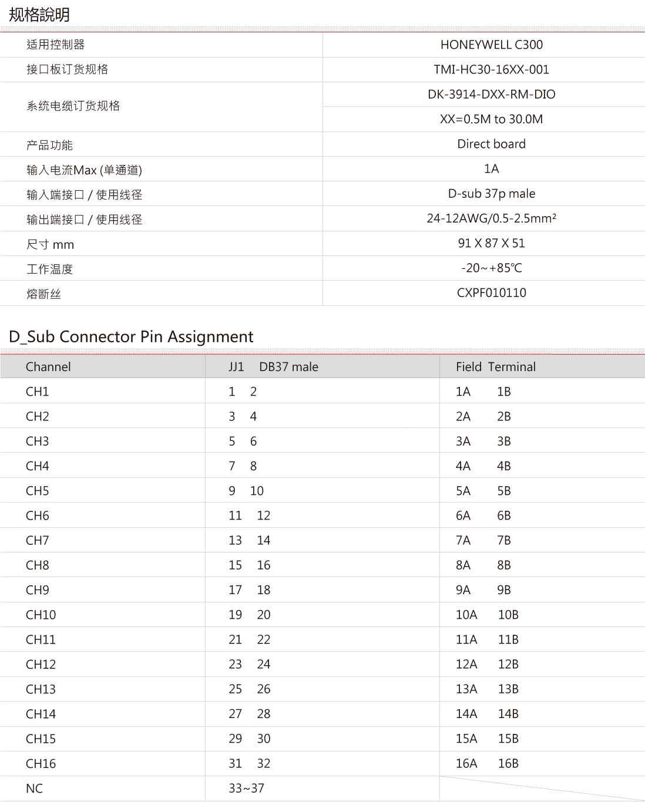645x812 pixels.
Task: Select the HONEYWELL C300 controller value
Action: pyautogui.click(x=491, y=45)
